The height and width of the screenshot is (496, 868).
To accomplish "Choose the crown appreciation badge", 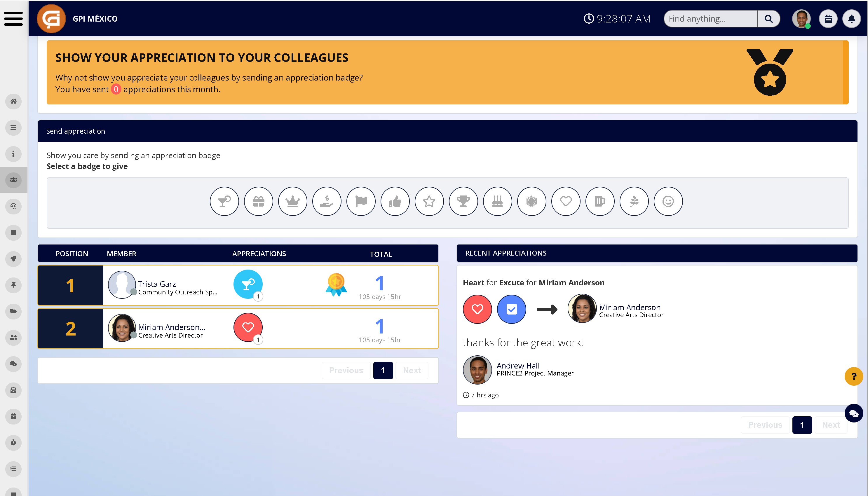I will [292, 201].
